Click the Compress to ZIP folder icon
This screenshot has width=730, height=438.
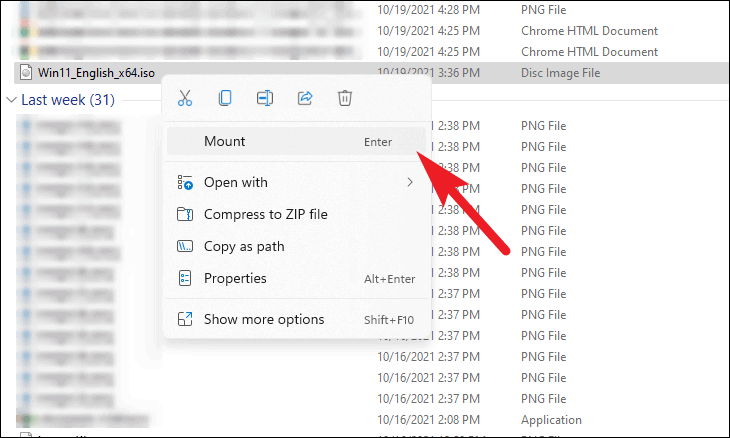pyautogui.click(x=185, y=215)
